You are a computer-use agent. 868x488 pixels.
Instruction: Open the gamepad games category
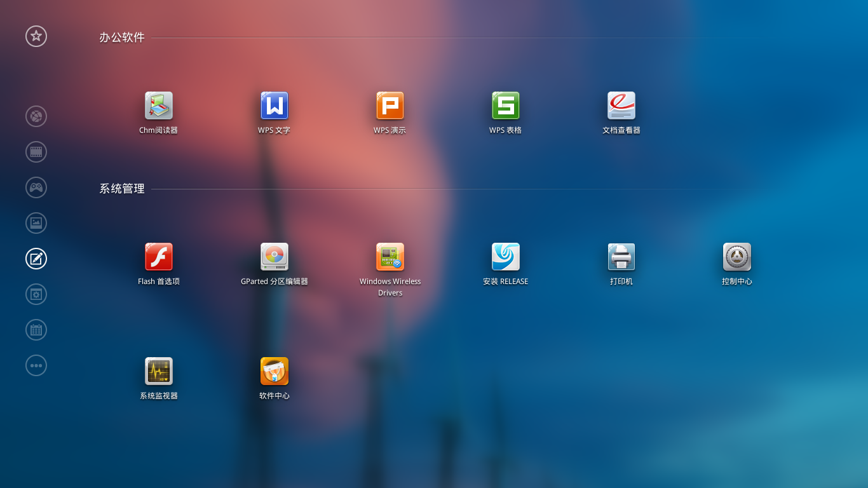pyautogui.click(x=36, y=187)
